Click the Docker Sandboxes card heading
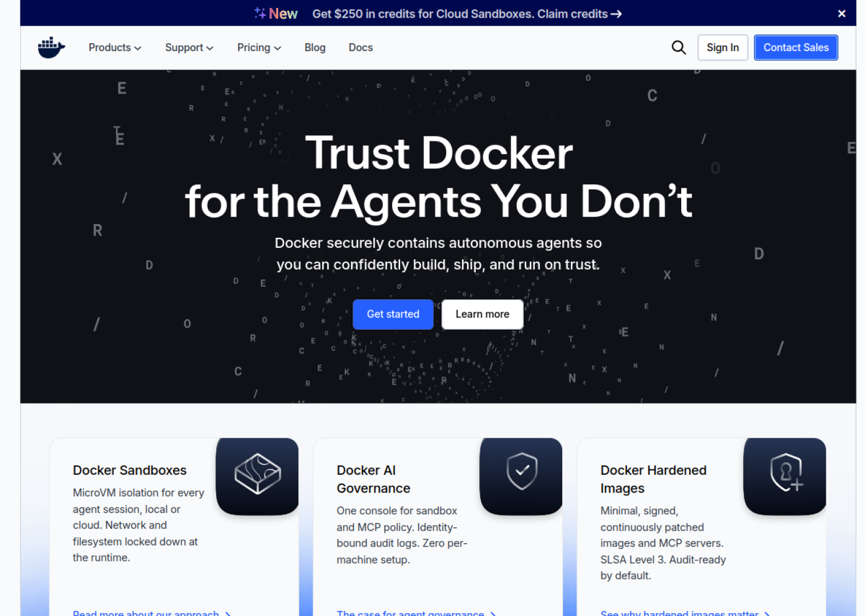 (x=130, y=470)
